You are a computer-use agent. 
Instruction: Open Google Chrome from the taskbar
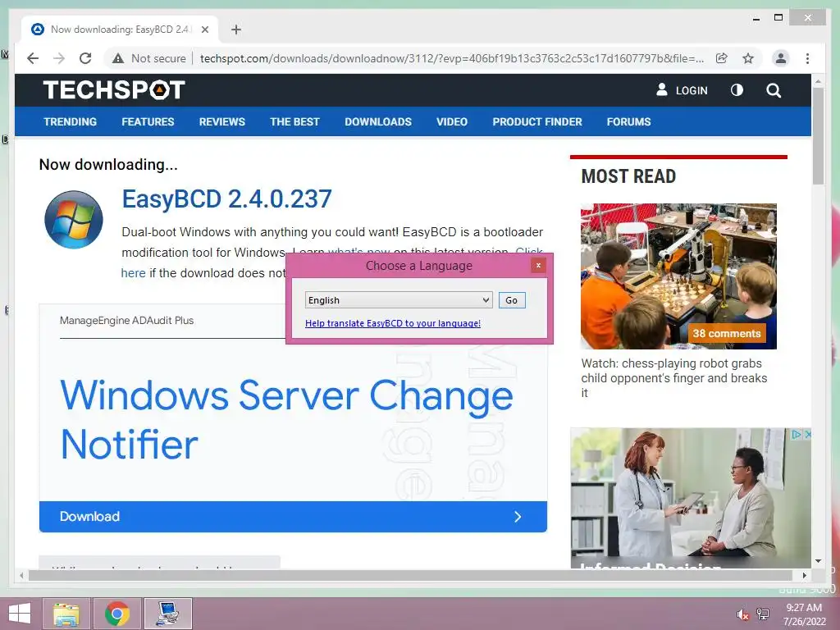pos(117,614)
